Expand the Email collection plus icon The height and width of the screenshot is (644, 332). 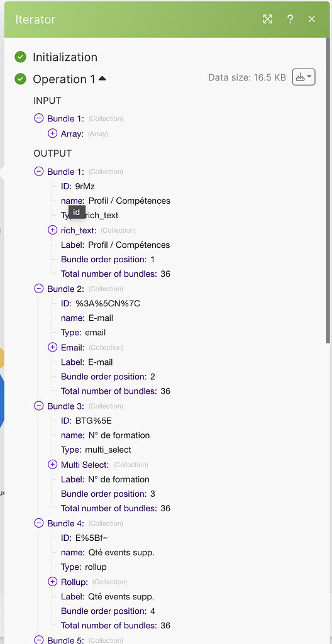tap(53, 347)
